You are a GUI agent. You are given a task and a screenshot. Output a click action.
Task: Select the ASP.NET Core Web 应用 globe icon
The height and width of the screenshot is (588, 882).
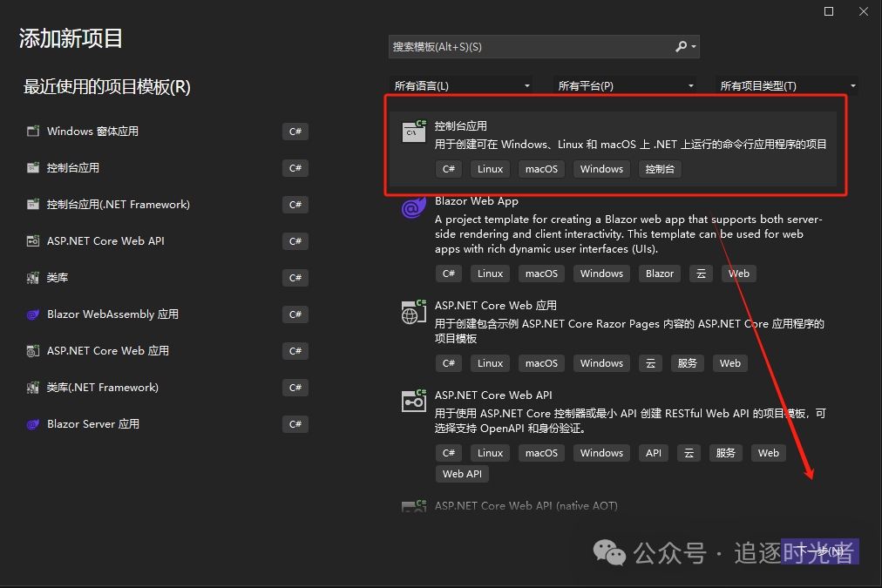click(413, 312)
